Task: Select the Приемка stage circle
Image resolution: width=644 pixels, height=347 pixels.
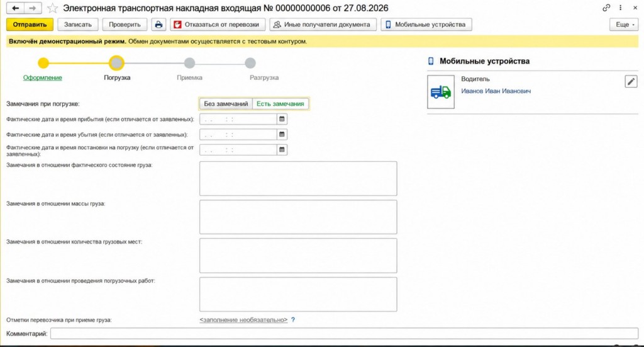Action: pos(189,63)
